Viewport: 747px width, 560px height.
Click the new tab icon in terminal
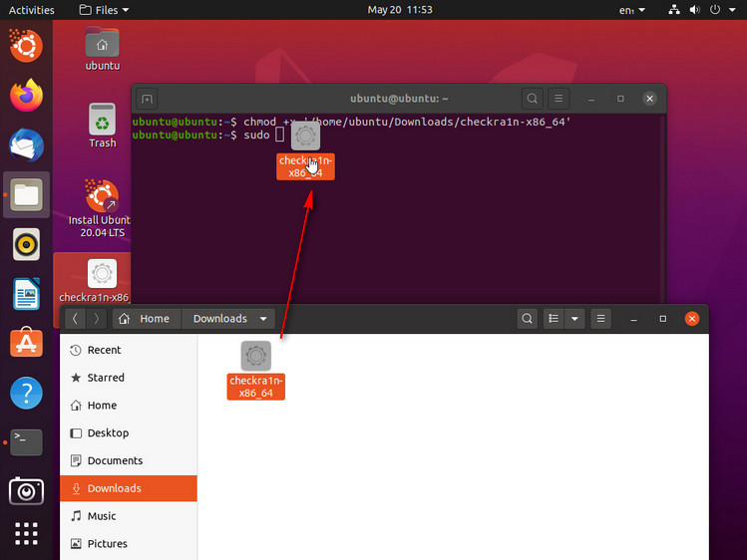coord(147,99)
